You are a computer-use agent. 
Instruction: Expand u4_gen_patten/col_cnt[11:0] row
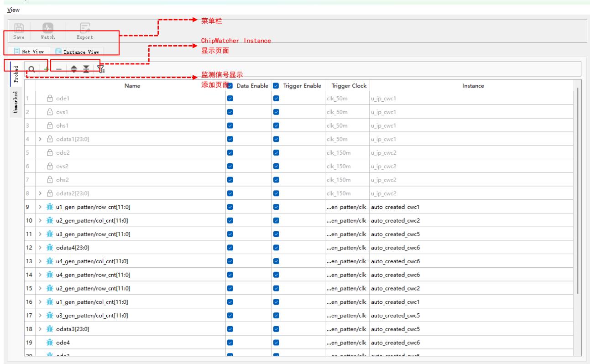(x=41, y=261)
